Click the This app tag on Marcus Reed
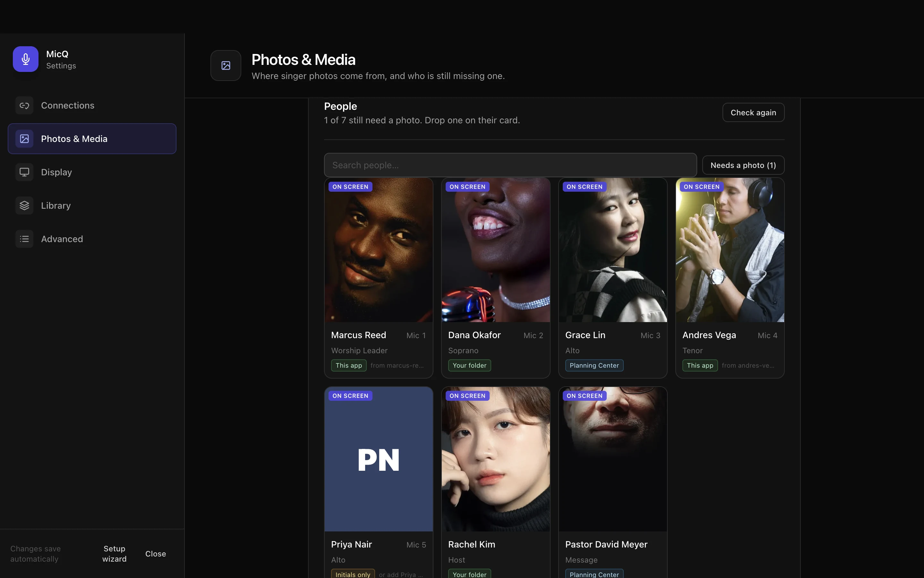The image size is (924, 578). coord(349,365)
